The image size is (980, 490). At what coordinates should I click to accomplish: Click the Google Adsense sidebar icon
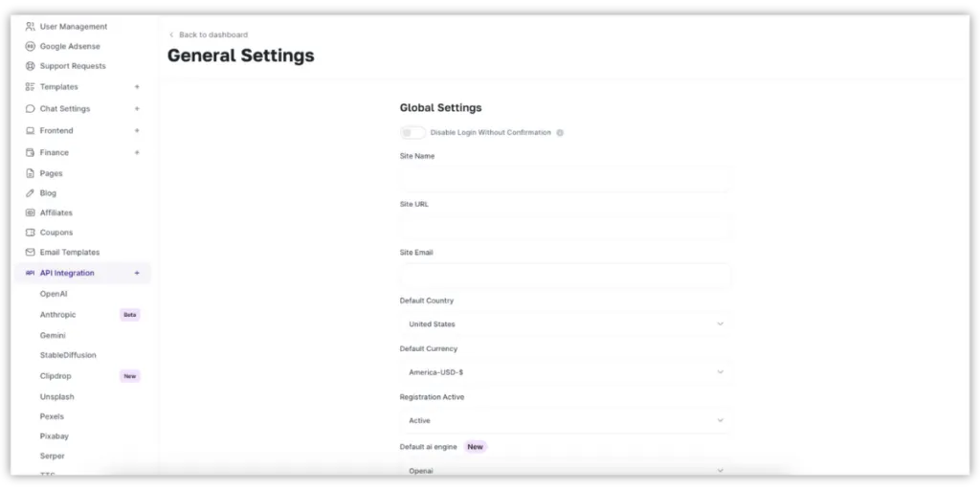(x=30, y=46)
